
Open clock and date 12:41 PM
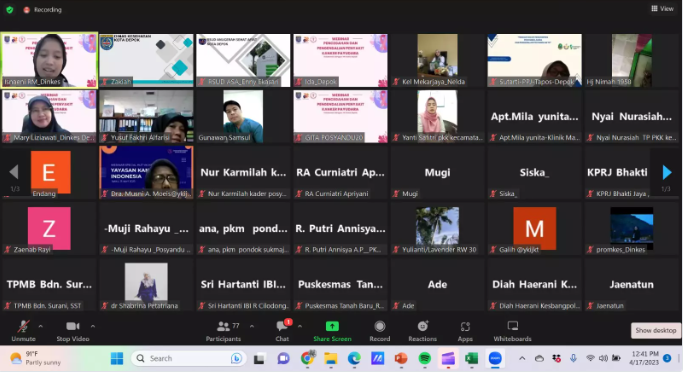(x=644, y=358)
